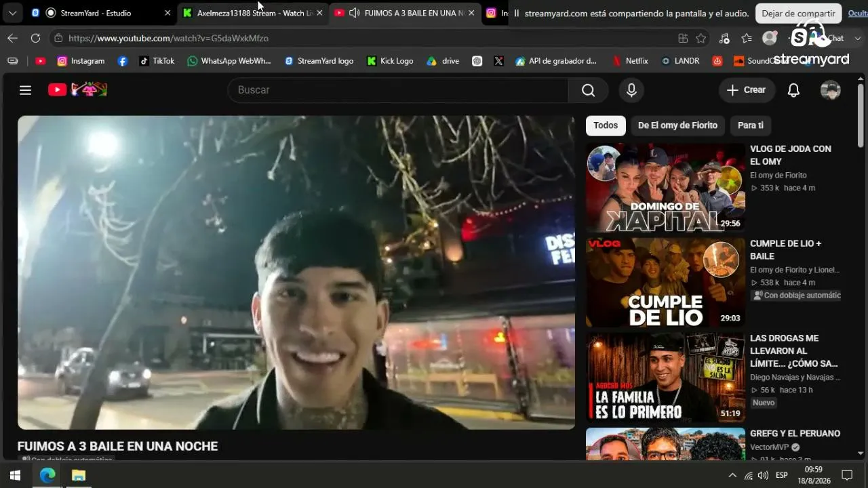View site information lock icon
The height and width of the screenshot is (488, 868).
coord(58,39)
